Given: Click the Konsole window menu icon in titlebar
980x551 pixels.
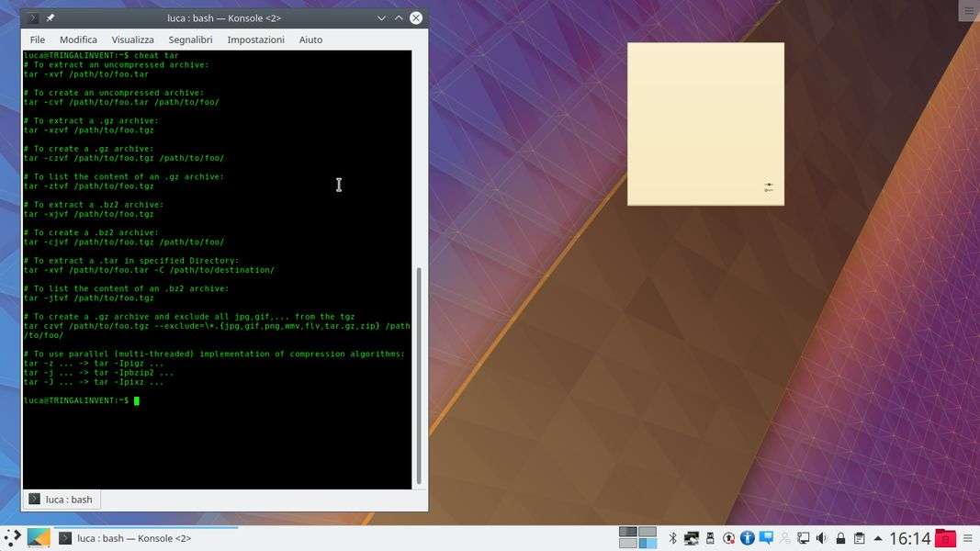Looking at the screenshot, I should (33, 17).
